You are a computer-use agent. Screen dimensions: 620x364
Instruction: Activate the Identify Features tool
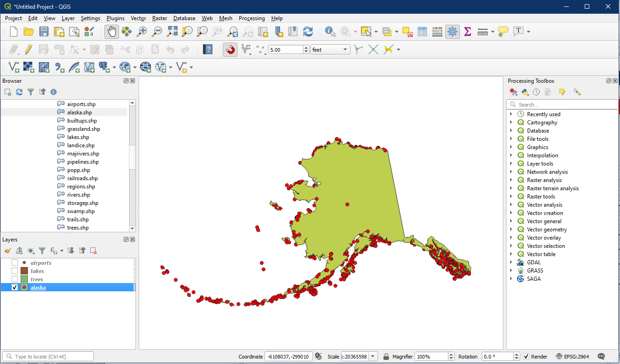pyautogui.click(x=330, y=32)
